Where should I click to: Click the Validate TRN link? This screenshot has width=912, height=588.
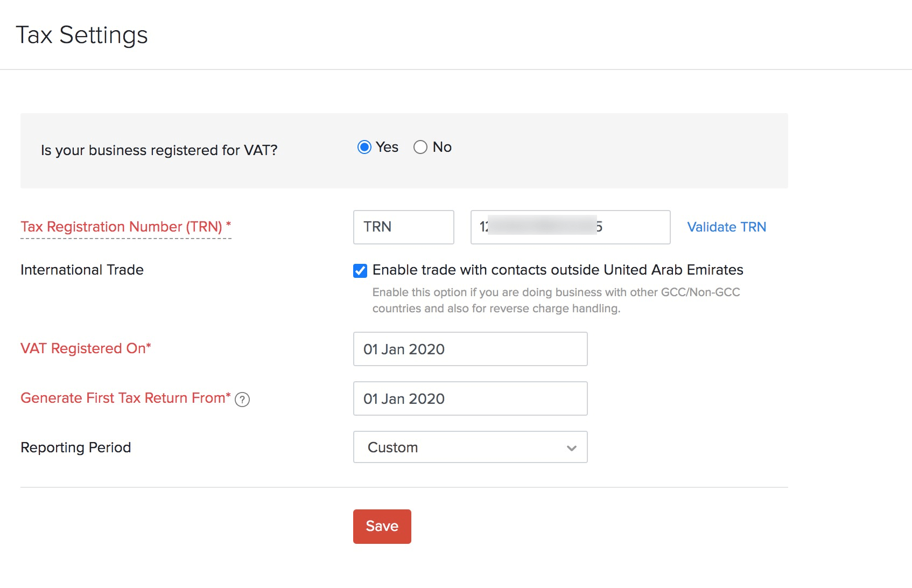(x=726, y=227)
